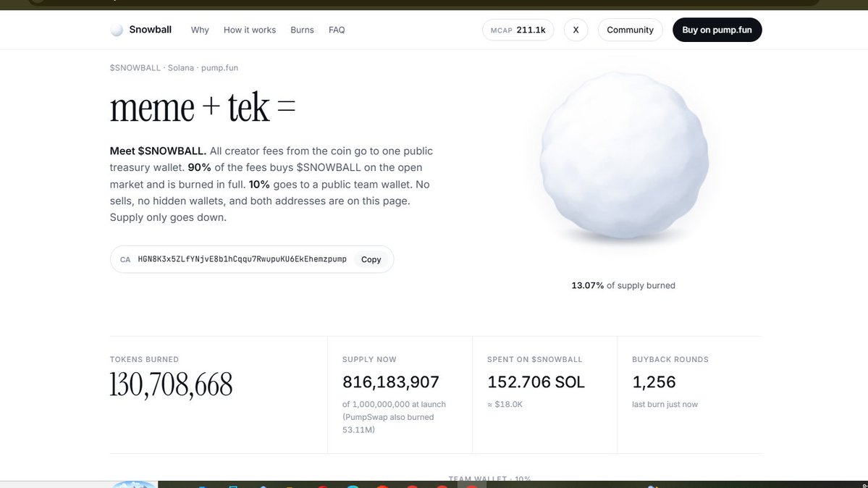
Task: Select the contract address text HGN8K3x5...
Action: pos(242,259)
